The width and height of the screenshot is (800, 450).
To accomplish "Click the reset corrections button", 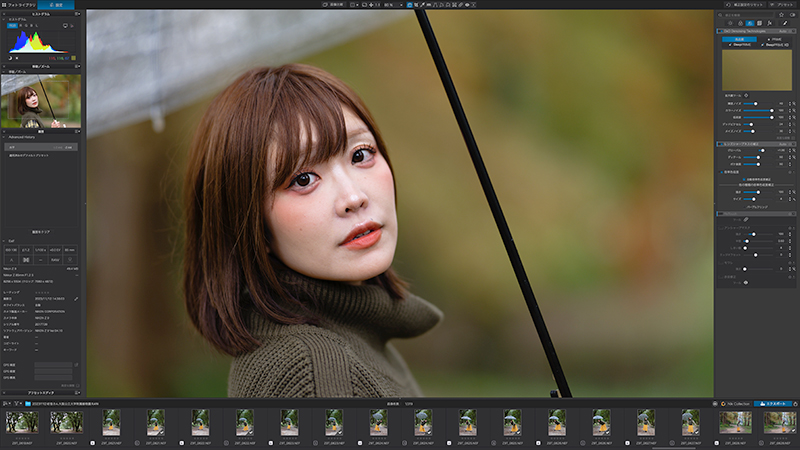I will point(745,5).
